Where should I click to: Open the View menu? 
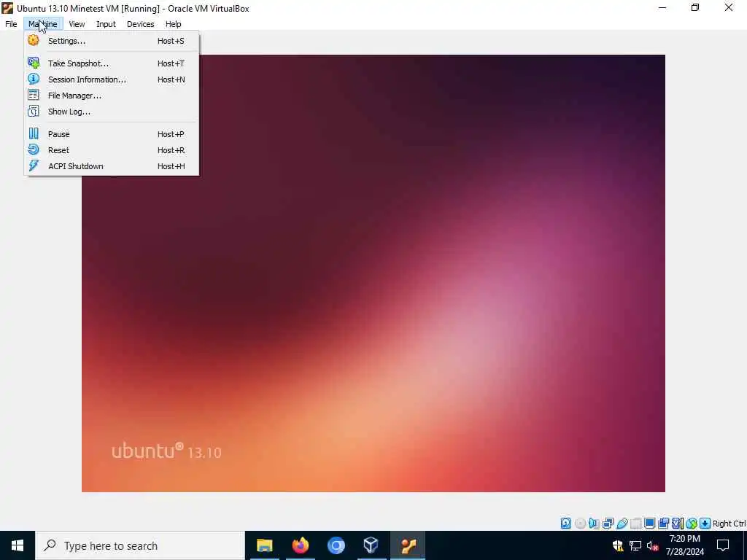77,24
